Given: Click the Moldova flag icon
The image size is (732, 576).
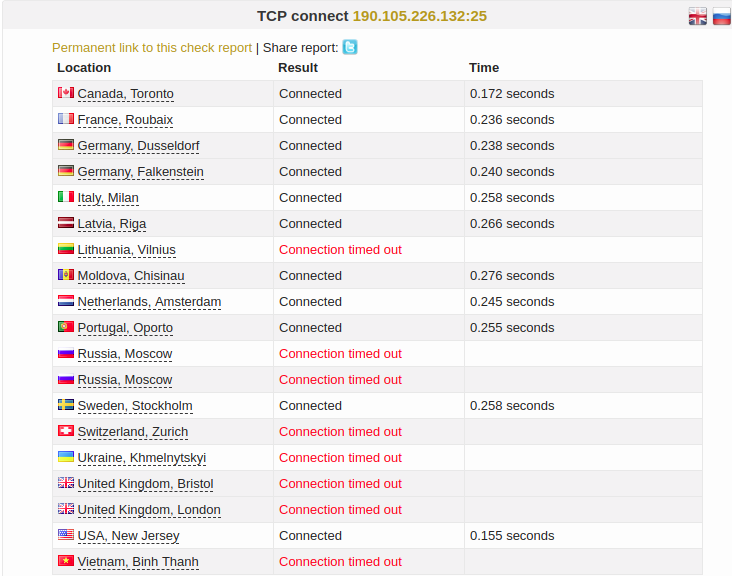Looking at the screenshot, I should pyautogui.click(x=66, y=274).
